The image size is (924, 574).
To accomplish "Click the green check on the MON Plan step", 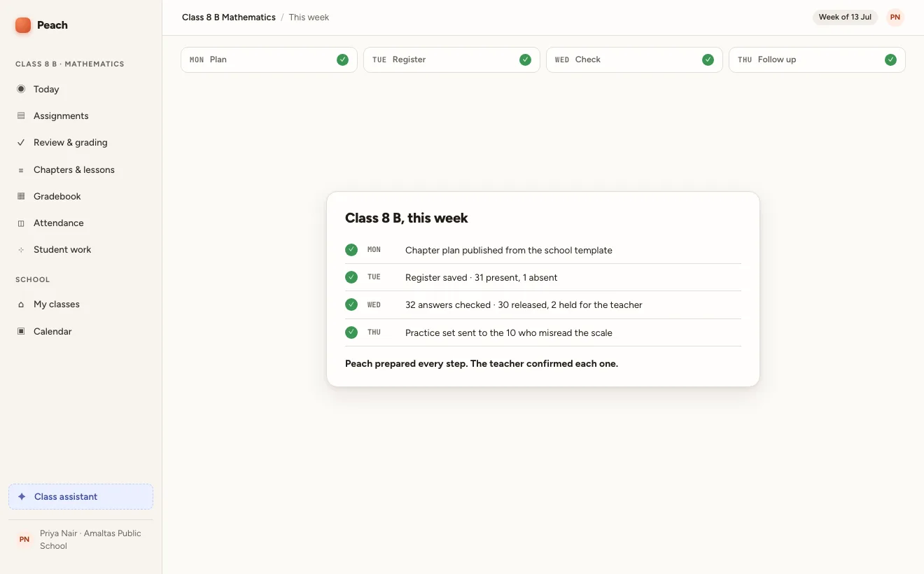I will 342,59.
